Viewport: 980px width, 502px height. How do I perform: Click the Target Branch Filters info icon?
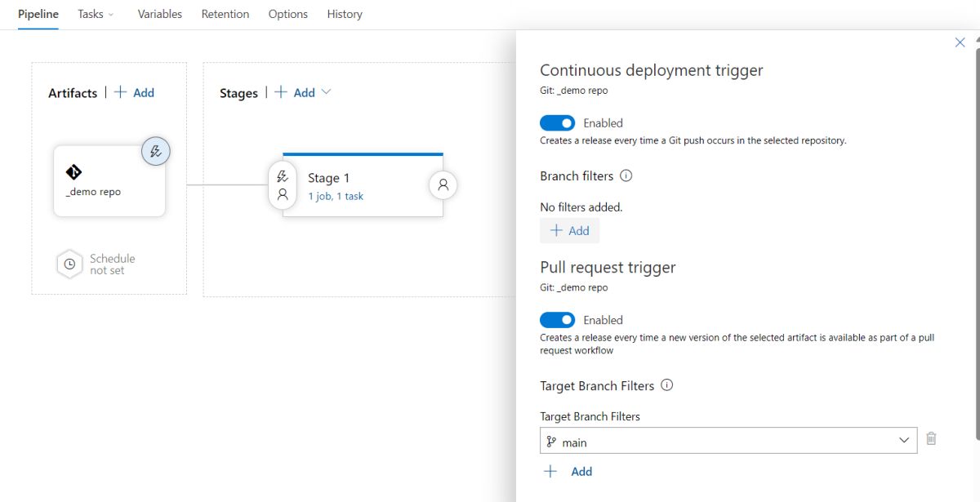pyautogui.click(x=666, y=385)
